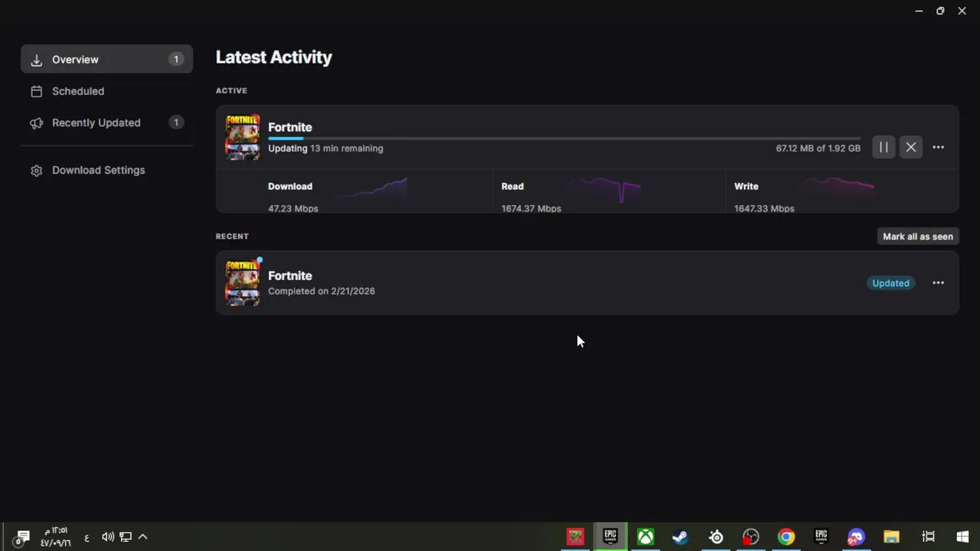980x551 pixels.
Task: Open network status icon in system tray
Action: click(x=126, y=537)
